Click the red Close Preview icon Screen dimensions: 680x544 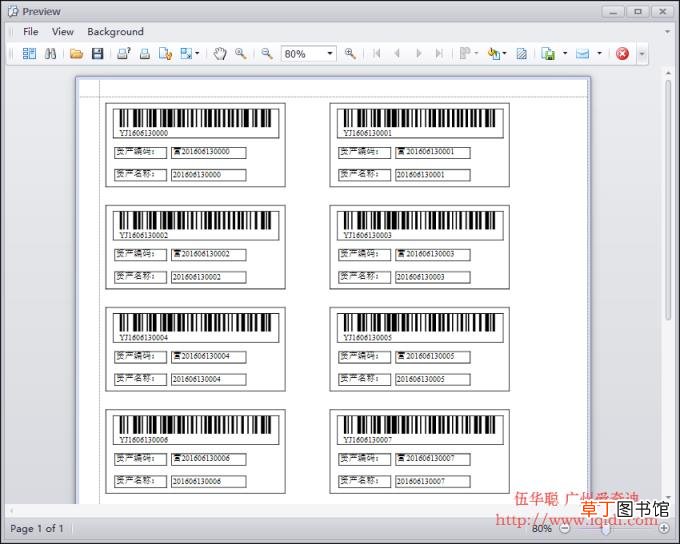622,54
